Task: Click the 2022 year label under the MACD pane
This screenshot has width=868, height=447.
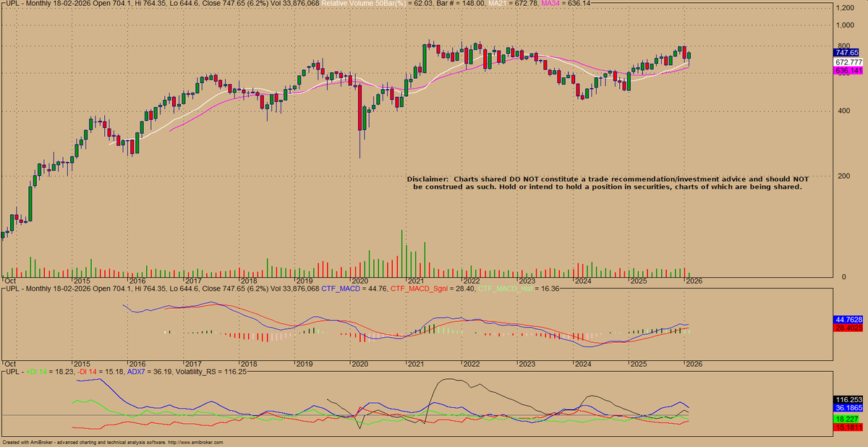Action: (471, 365)
